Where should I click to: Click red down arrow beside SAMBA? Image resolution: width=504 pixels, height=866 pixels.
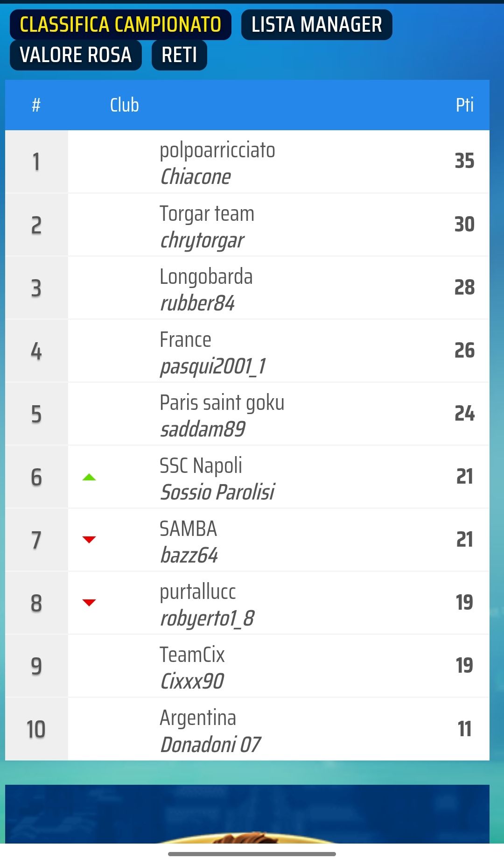(89, 540)
